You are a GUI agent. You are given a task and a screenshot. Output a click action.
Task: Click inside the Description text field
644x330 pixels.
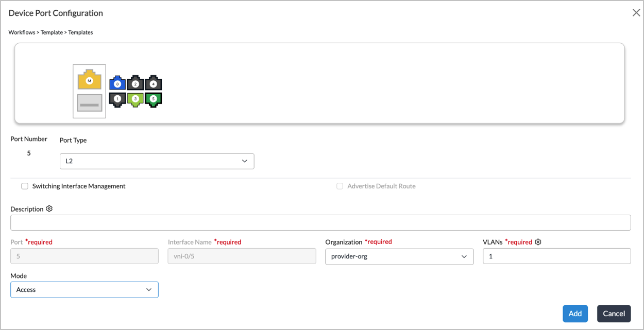[320, 222]
